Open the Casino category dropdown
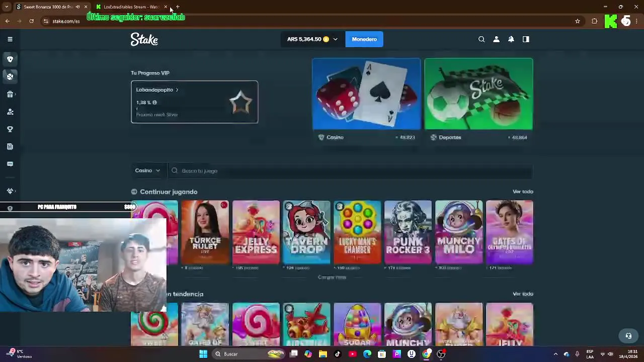Screen dimensions: 644x362 pyautogui.click(x=147, y=171)
